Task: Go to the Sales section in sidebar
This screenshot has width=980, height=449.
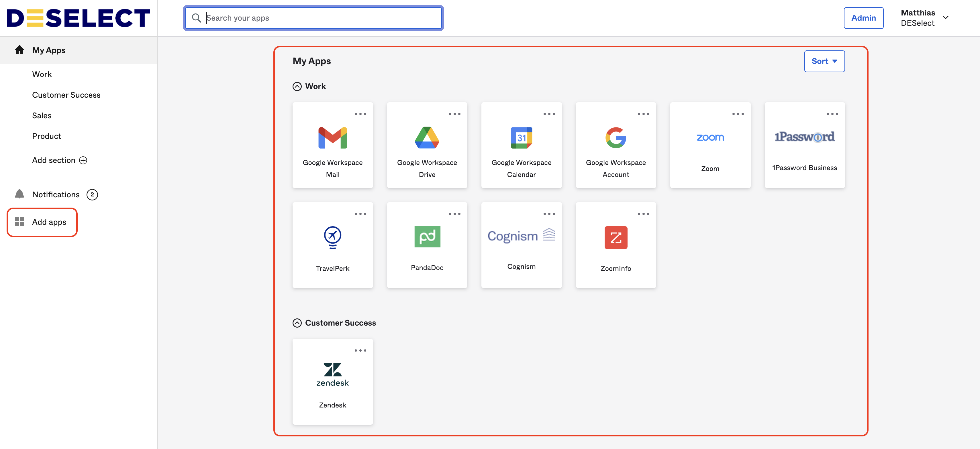Action: pos(42,116)
